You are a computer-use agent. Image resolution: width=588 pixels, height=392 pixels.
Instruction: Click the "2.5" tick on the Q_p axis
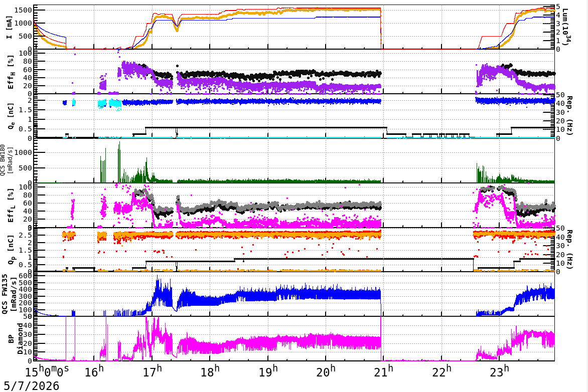(x=26, y=235)
